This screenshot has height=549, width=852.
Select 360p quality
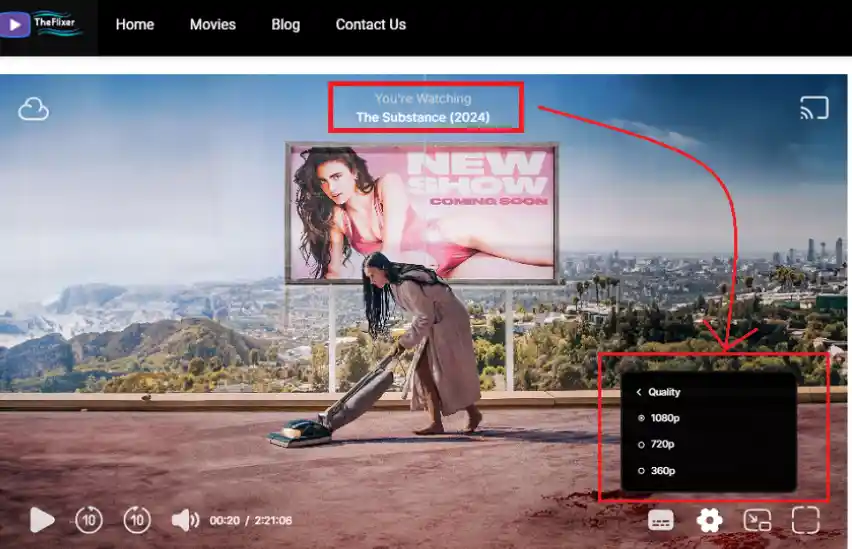(656, 471)
